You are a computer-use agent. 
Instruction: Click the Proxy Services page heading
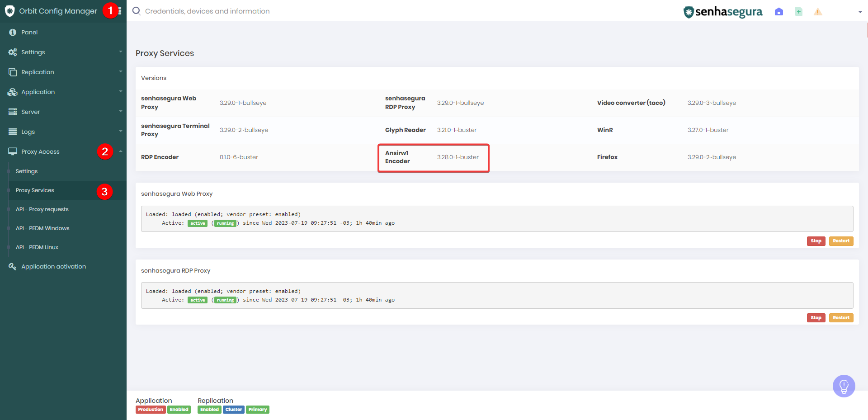165,53
